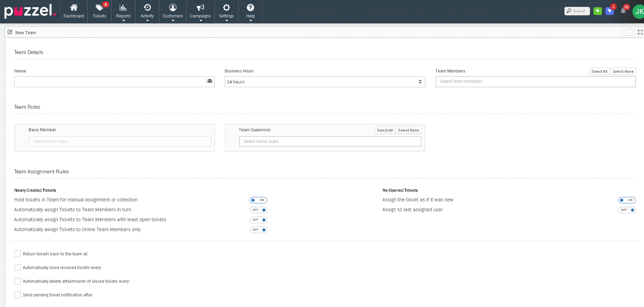Open the Select Team members dropdown
The height and width of the screenshot is (307, 644).
pyautogui.click(x=535, y=81)
